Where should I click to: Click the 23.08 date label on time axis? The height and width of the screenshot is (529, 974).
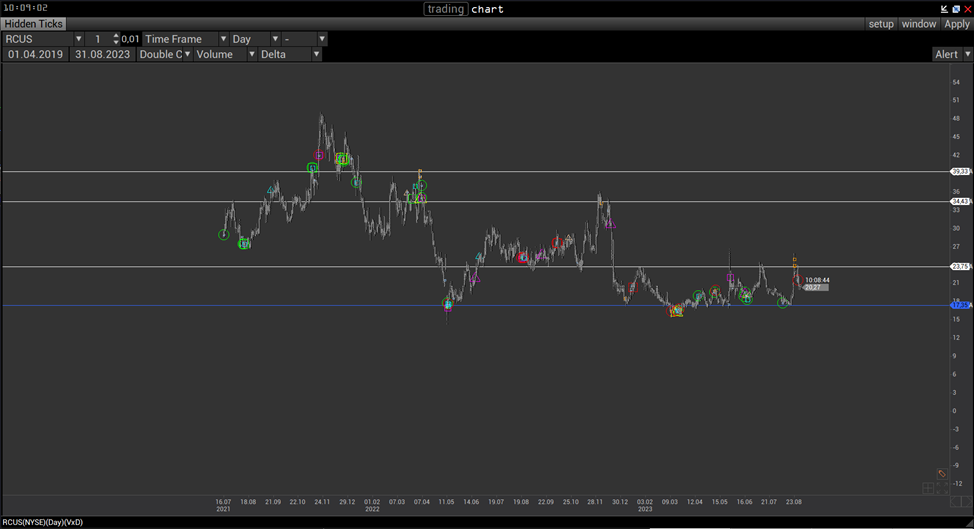[793, 502]
